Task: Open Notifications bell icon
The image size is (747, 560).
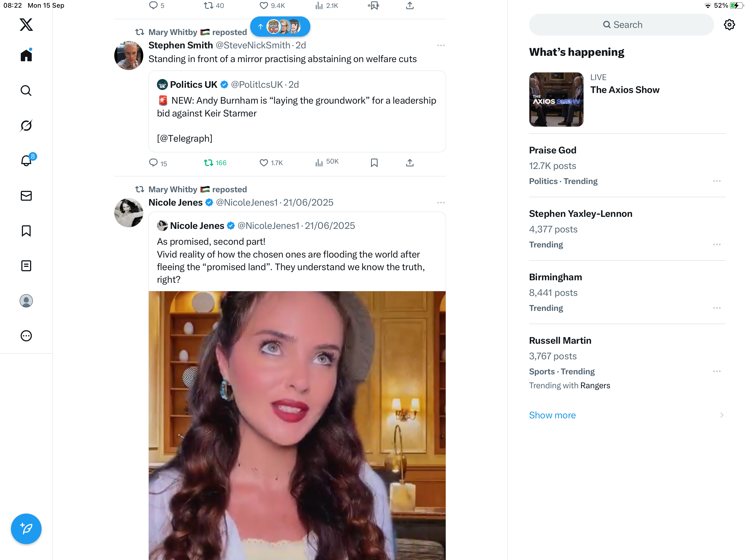Action: [26, 161]
